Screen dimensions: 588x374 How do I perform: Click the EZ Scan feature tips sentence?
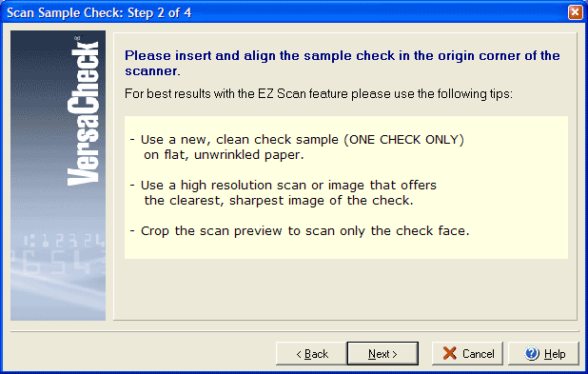click(x=319, y=93)
